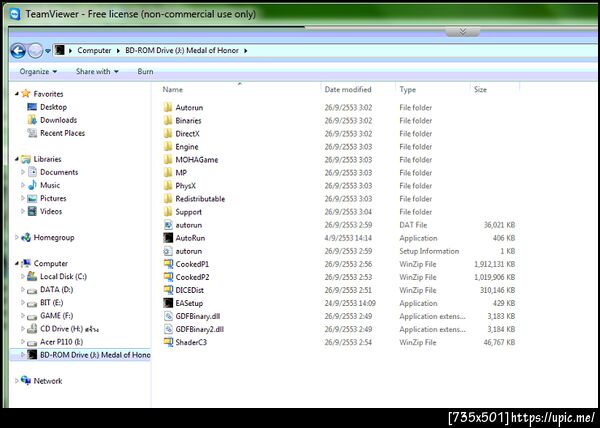Collapse the Favorites tree section
This screenshot has height=428, width=600.
(x=16, y=93)
